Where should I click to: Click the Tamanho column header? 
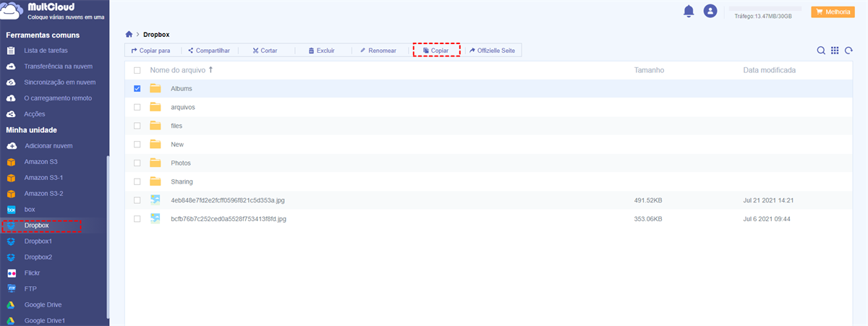click(649, 70)
